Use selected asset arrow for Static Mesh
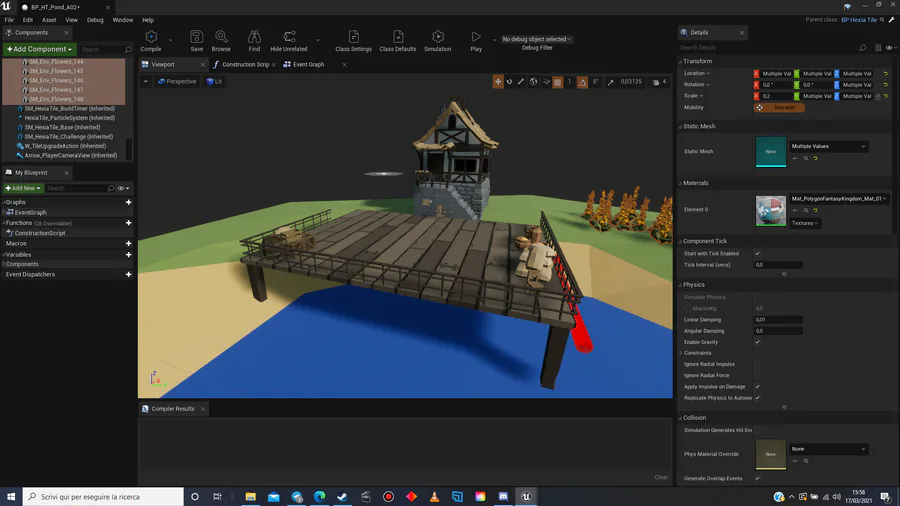900x506 pixels. point(795,158)
